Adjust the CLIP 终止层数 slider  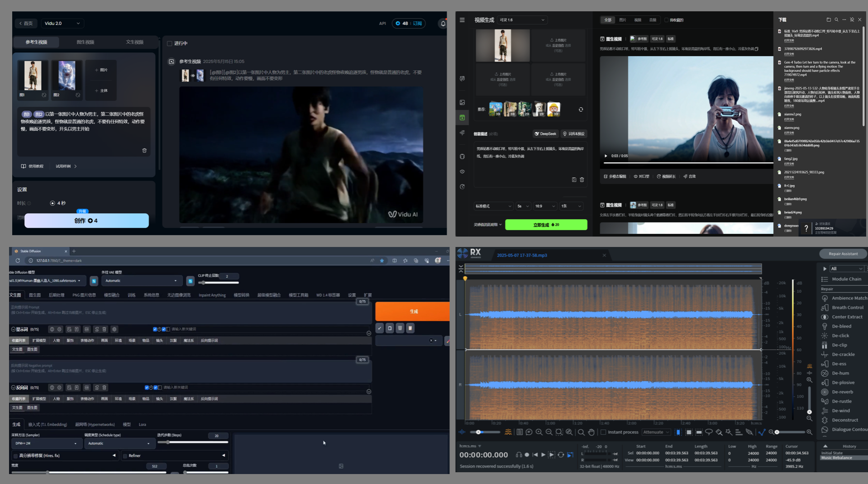204,283
